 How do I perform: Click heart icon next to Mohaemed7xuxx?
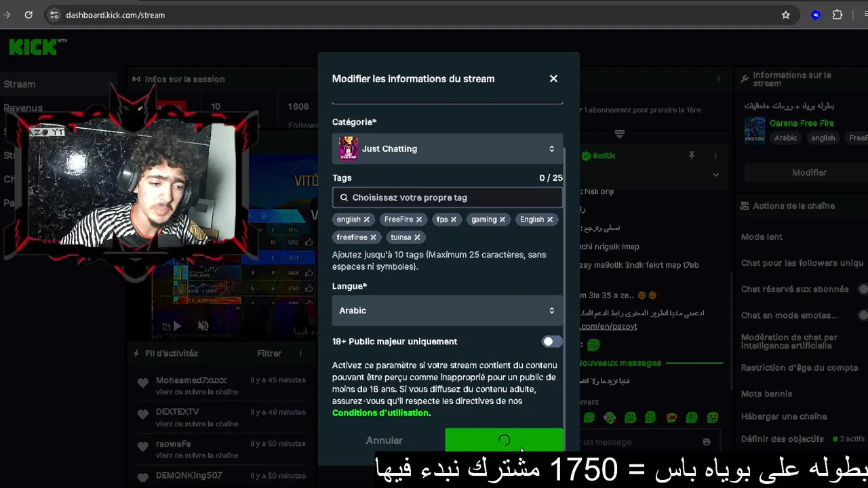point(142,384)
